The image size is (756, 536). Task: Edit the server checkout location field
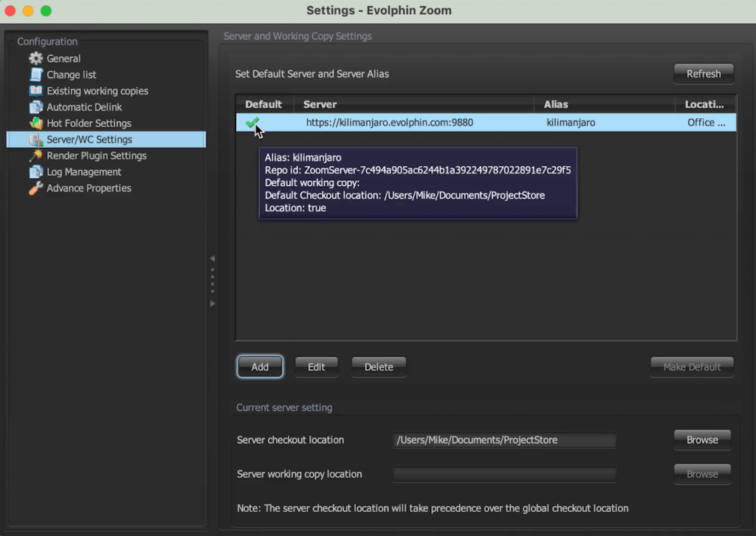tap(504, 440)
